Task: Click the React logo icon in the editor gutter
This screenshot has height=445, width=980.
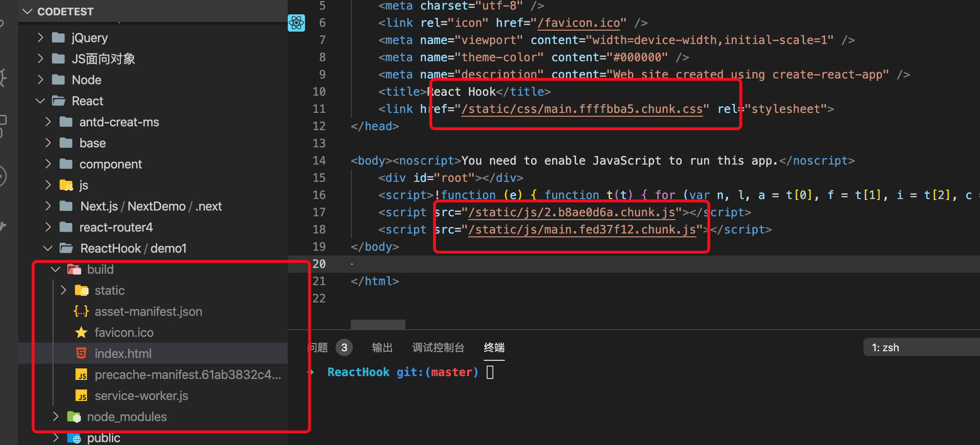Action: pyautogui.click(x=296, y=22)
